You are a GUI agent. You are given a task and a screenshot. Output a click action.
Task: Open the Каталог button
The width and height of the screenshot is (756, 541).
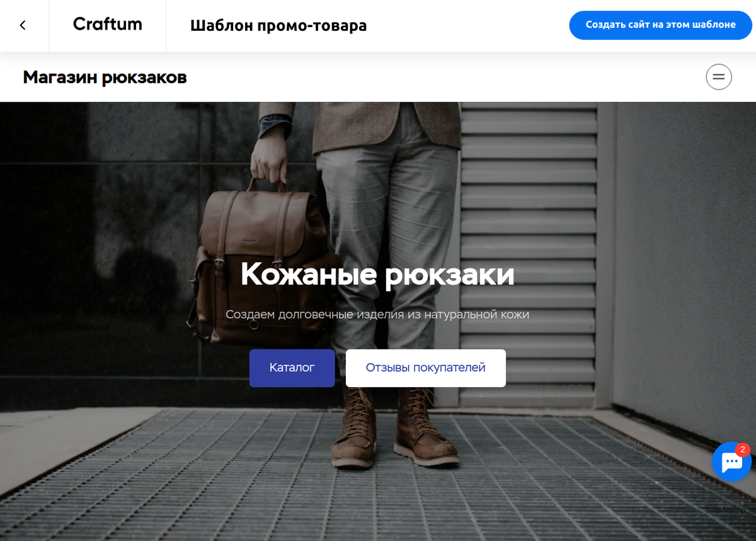coord(292,368)
